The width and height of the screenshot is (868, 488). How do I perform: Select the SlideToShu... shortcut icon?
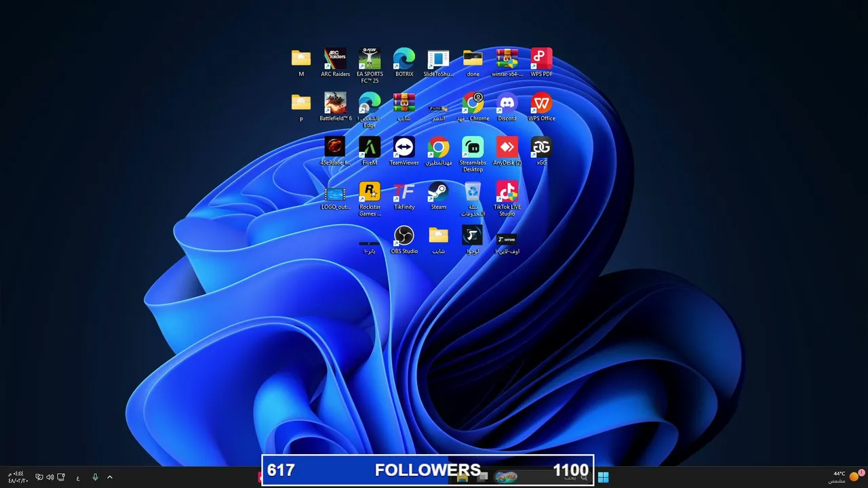[438, 62]
